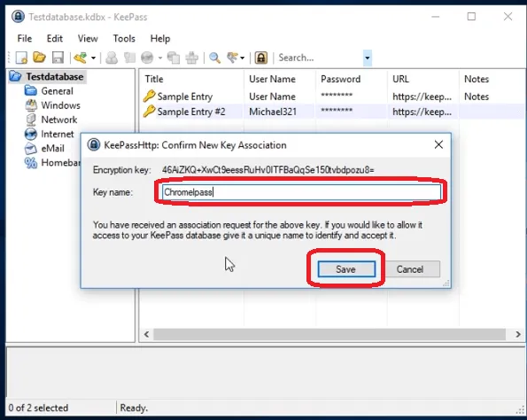Click the Michael321 user name cell
This screenshot has width=527, height=420.
point(273,112)
